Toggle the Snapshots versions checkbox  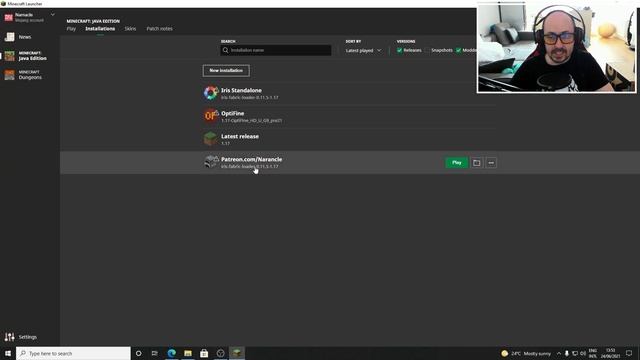click(427, 50)
